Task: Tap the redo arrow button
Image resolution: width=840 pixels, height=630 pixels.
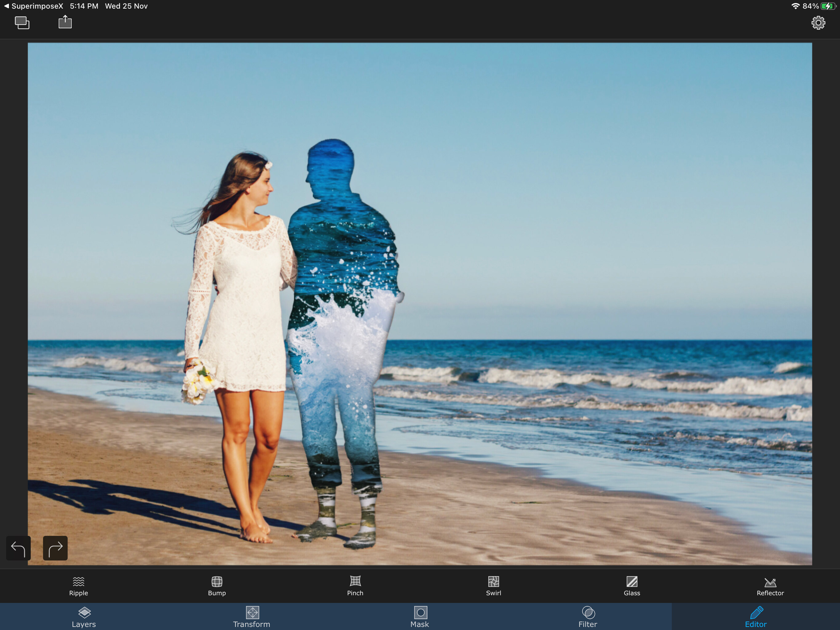Action: pyautogui.click(x=55, y=548)
